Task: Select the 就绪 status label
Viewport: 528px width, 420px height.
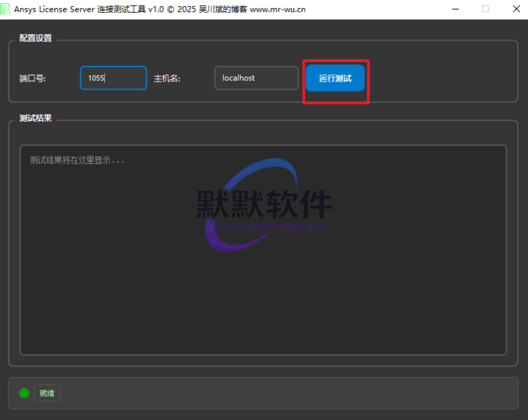Action: pos(47,393)
